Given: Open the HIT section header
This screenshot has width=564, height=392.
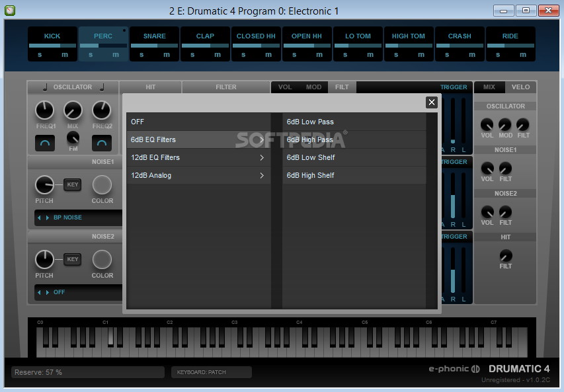Looking at the screenshot, I should click(150, 87).
